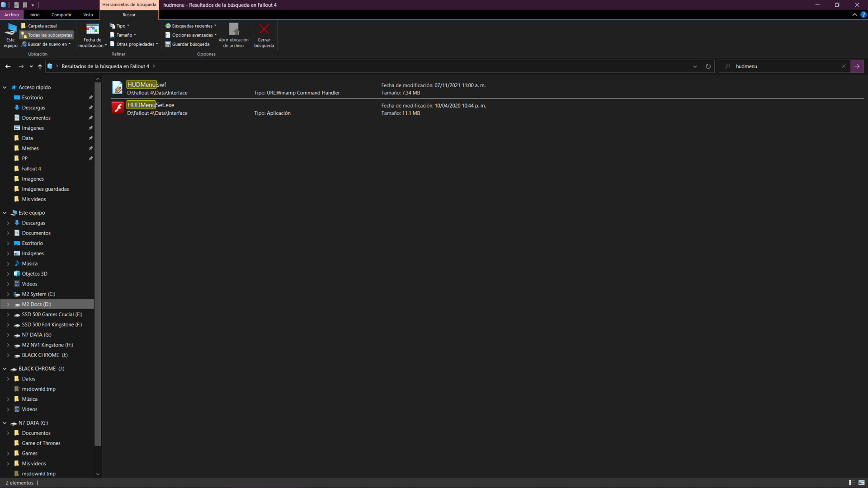Open the Tipo filter dropdown
The image size is (868, 488).
(x=120, y=26)
